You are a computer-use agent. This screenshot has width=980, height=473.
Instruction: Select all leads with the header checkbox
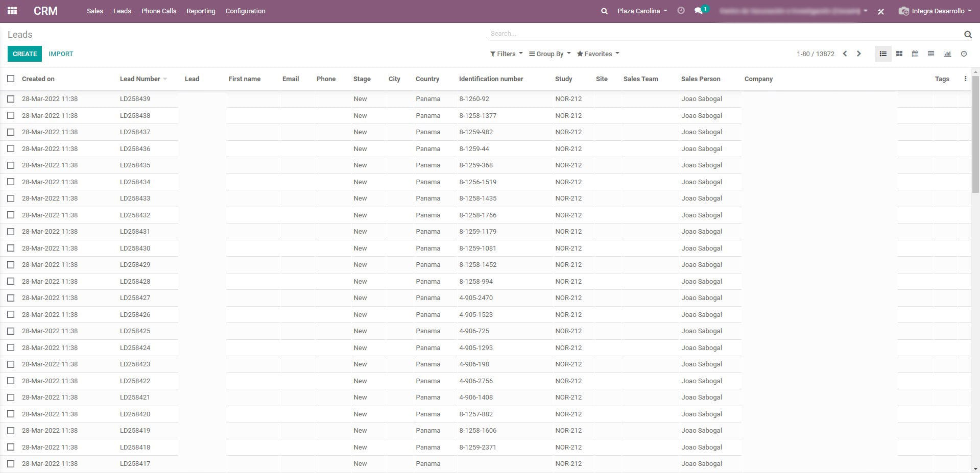[x=11, y=79]
